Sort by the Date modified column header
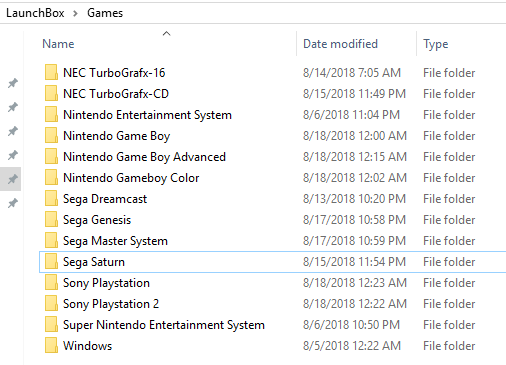506x365 pixels. tap(340, 44)
